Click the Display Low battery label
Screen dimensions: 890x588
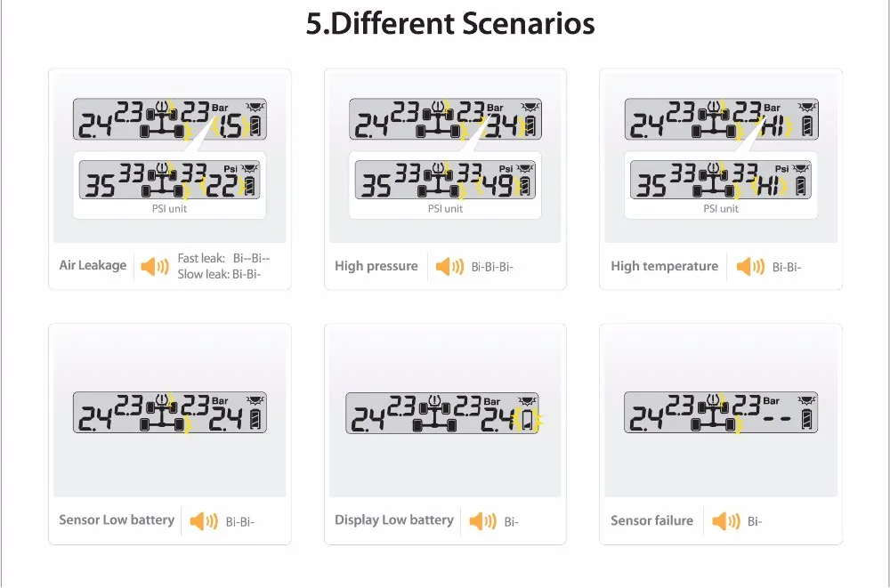click(x=394, y=520)
